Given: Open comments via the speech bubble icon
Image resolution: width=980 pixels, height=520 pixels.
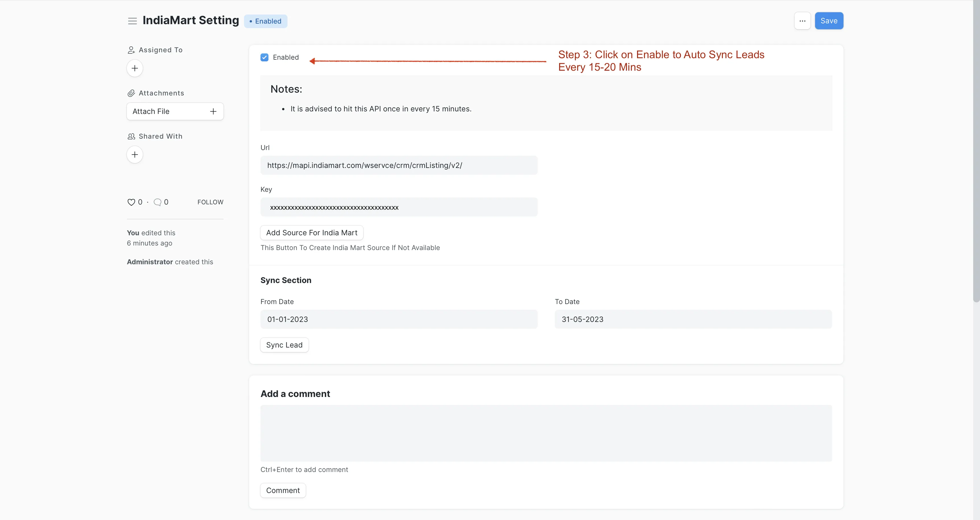Looking at the screenshot, I should click(158, 202).
